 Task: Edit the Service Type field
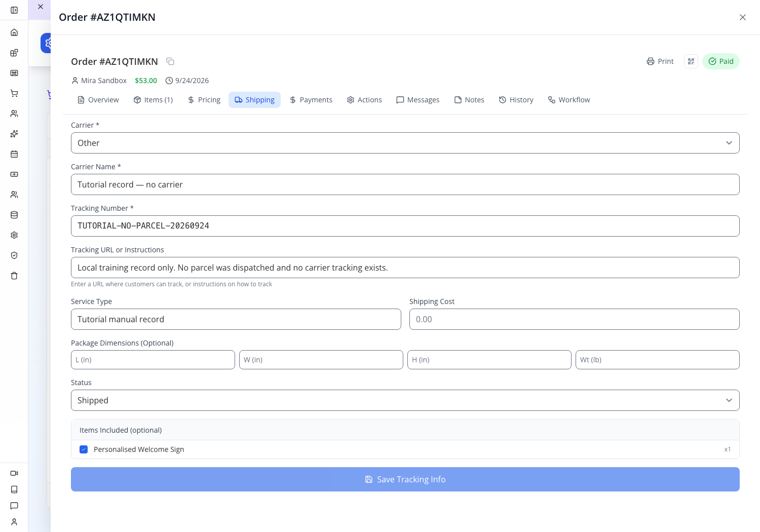coord(236,319)
